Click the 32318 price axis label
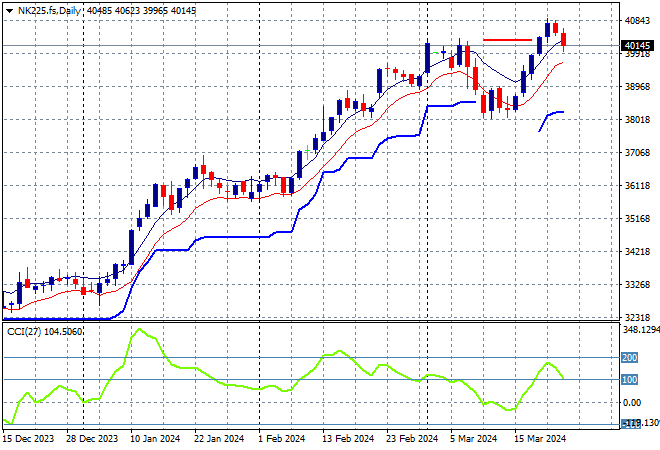Screen dimensions: 660x450 (637, 318)
